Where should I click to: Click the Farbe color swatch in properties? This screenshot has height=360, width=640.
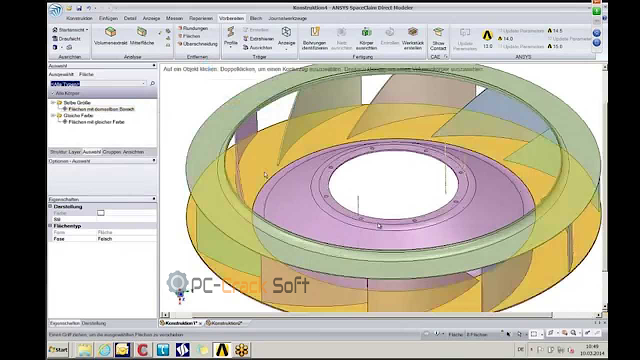(x=101, y=213)
